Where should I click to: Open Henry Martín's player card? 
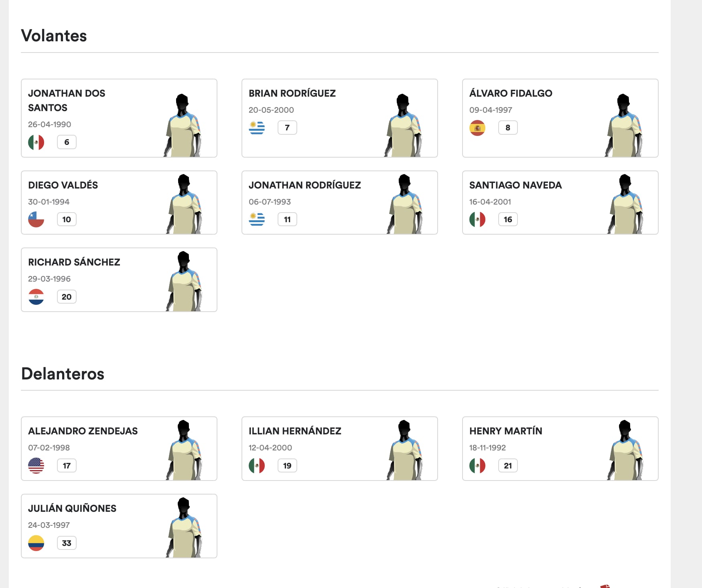[560, 448]
